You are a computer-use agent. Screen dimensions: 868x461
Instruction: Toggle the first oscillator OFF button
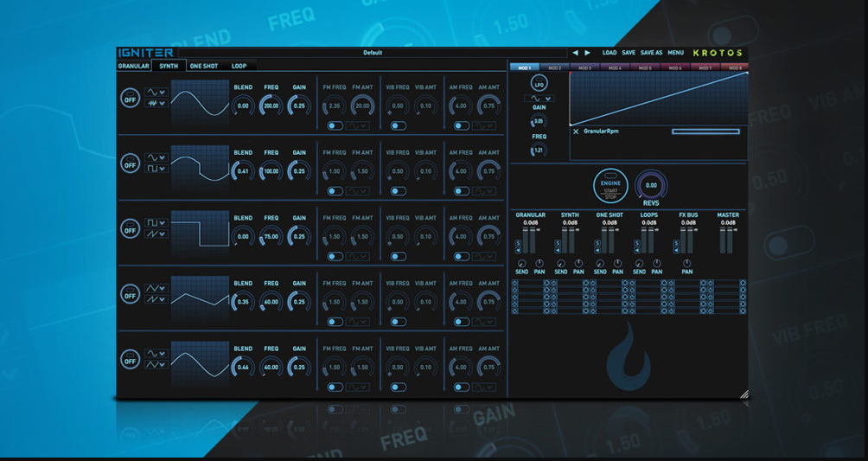click(130, 98)
